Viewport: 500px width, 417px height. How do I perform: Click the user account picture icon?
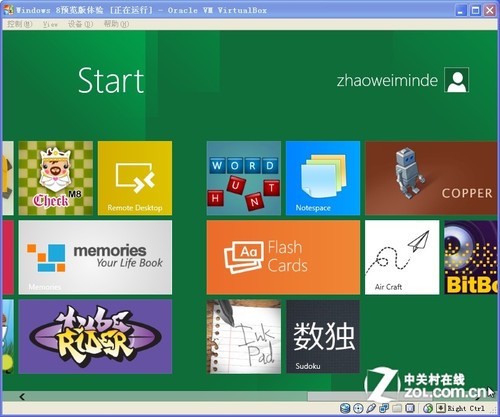pyautogui.click(x=457, y=80)
